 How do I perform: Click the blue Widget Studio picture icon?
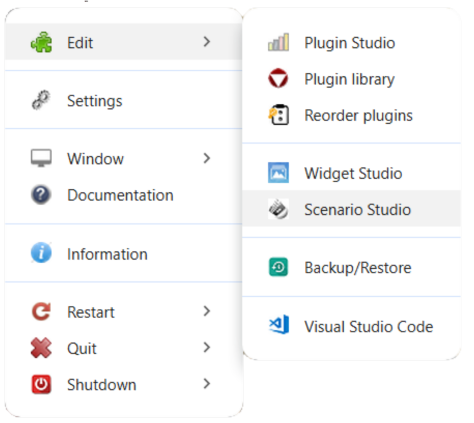[x=278, y=173]
